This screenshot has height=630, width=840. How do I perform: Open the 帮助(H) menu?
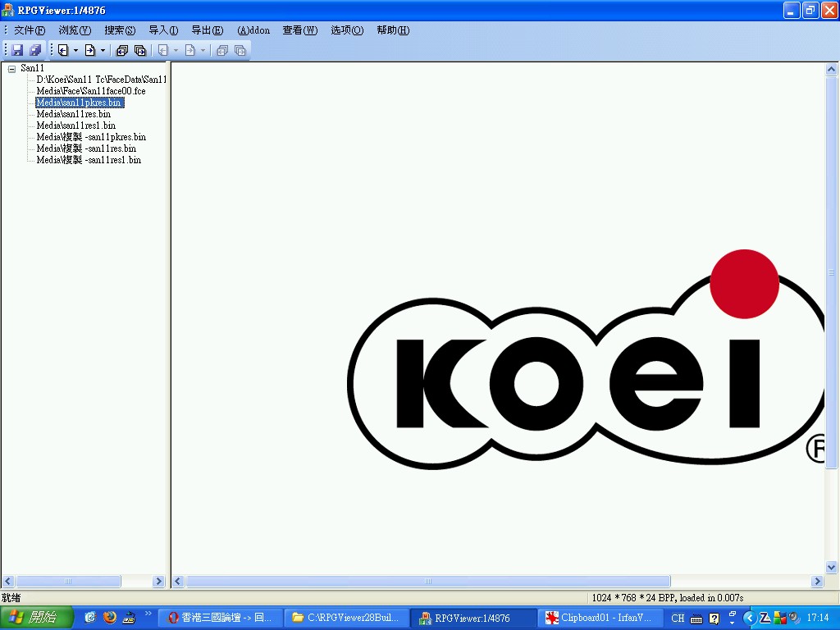tap(393, 30)
